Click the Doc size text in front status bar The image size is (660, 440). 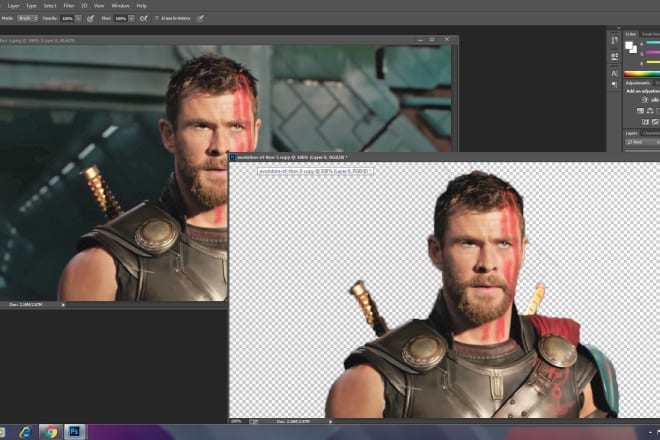pos(293,421)
